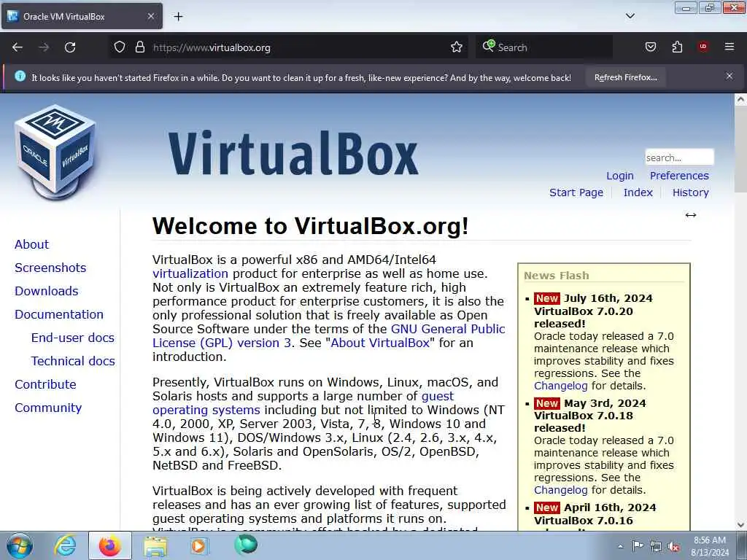Viewport: 747px width, 560px height.
Task: Click the browser forward arrow
Action: 44,47
